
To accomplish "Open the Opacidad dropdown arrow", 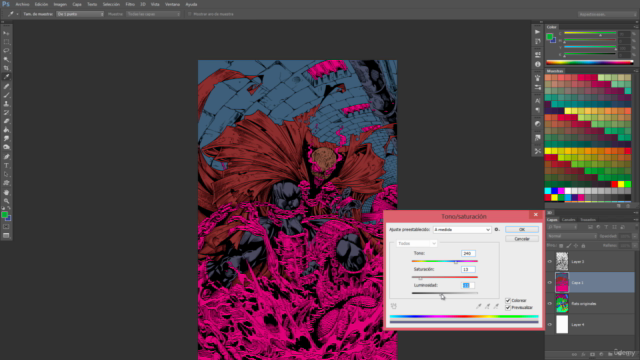I will coord(634,236).
